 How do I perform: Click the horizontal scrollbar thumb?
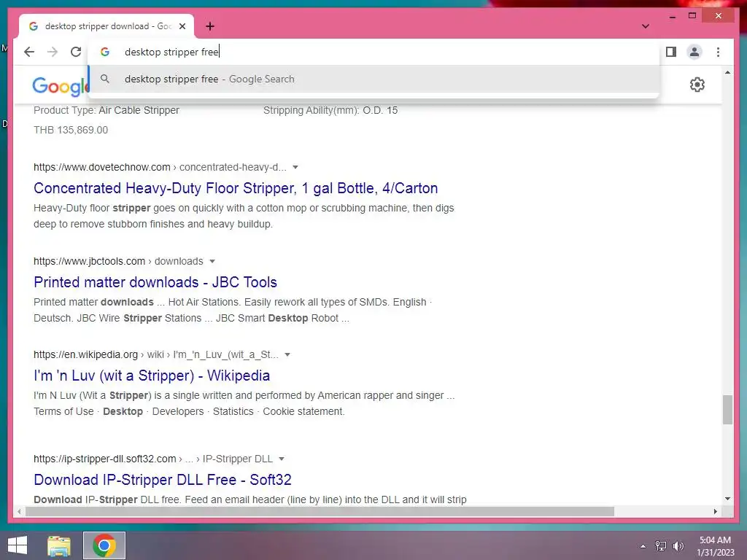tap(320, 511)
